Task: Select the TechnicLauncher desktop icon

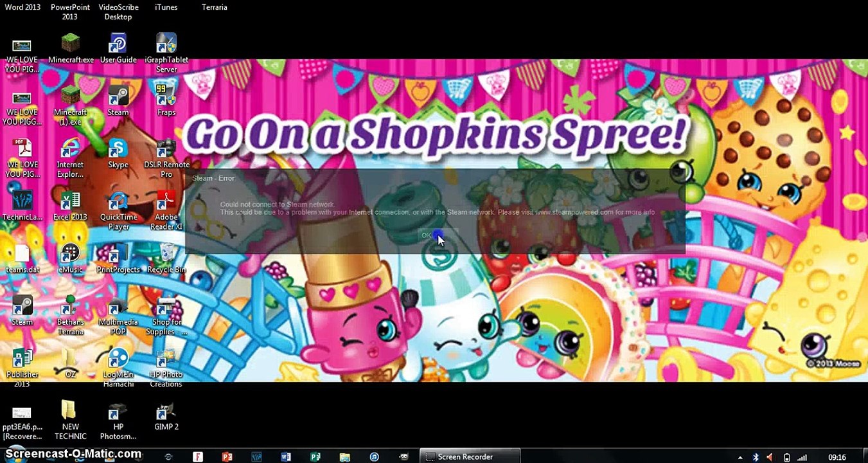Action: coord(22,206)
